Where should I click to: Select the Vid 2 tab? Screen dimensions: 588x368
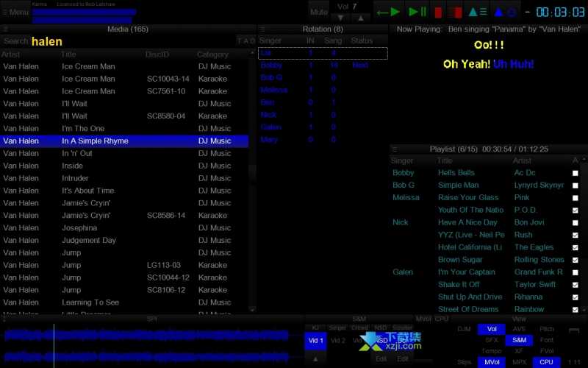[338, 341]
